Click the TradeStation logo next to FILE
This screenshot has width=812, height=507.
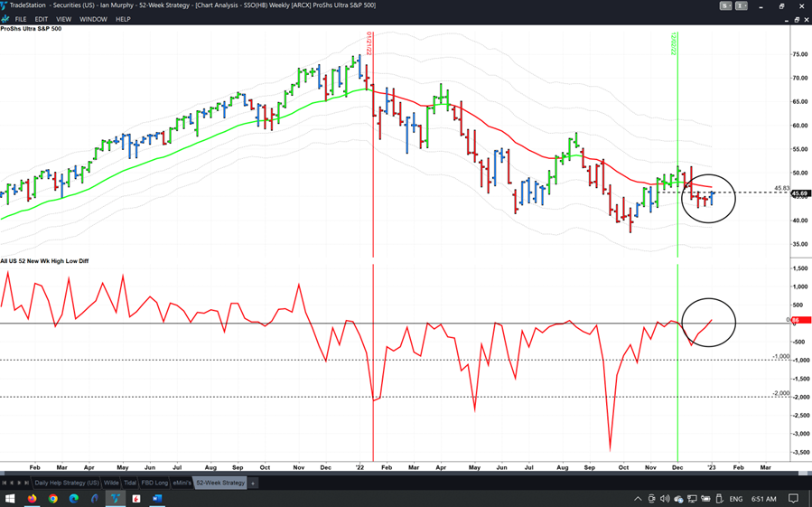point(5,19)
